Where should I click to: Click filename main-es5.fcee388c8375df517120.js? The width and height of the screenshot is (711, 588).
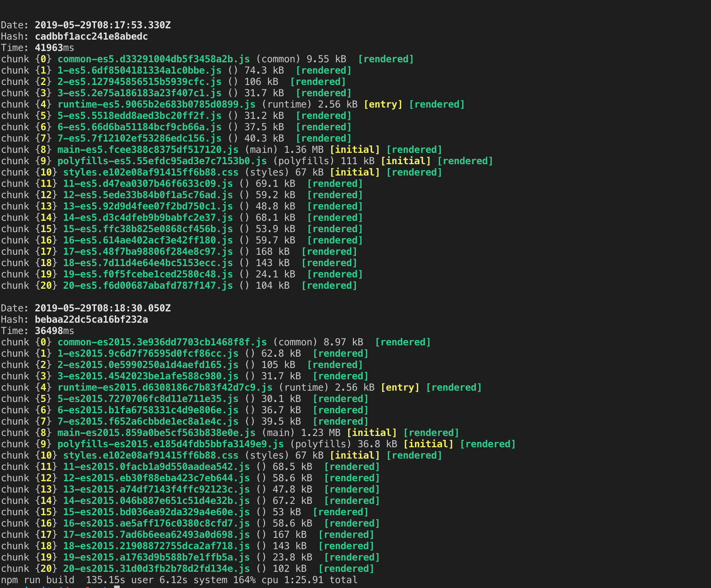tap(148, 150)
